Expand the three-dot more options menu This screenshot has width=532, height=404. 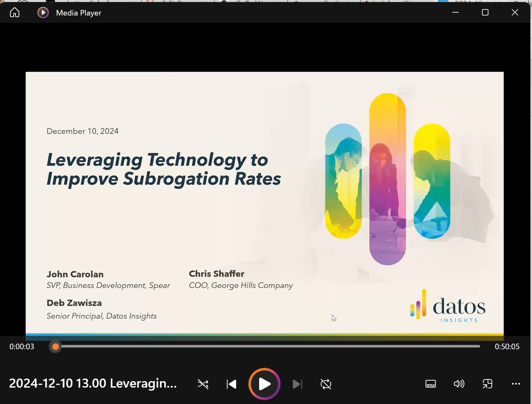(x=516, y=384)
